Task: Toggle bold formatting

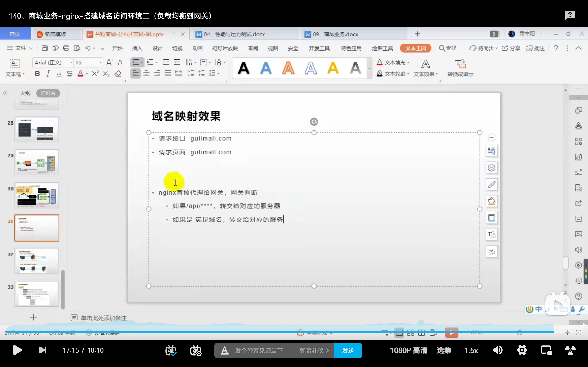Action: (37, 74)
